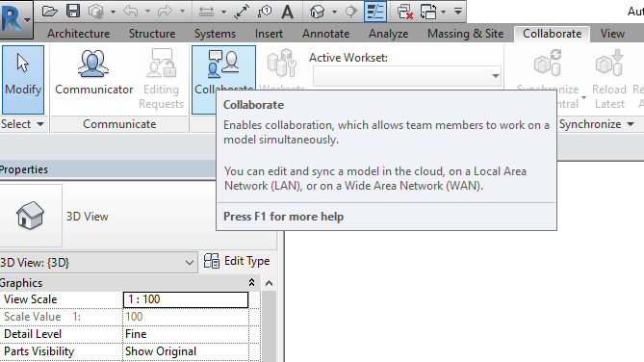Open the Revit application menu button
This screenshot has width=644, height=362.
click(16, 18)
